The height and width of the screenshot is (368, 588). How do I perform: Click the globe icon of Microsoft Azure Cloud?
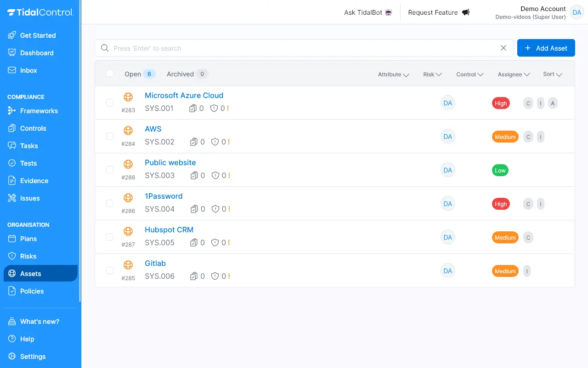pyautogui.click(x=128, y=97)
